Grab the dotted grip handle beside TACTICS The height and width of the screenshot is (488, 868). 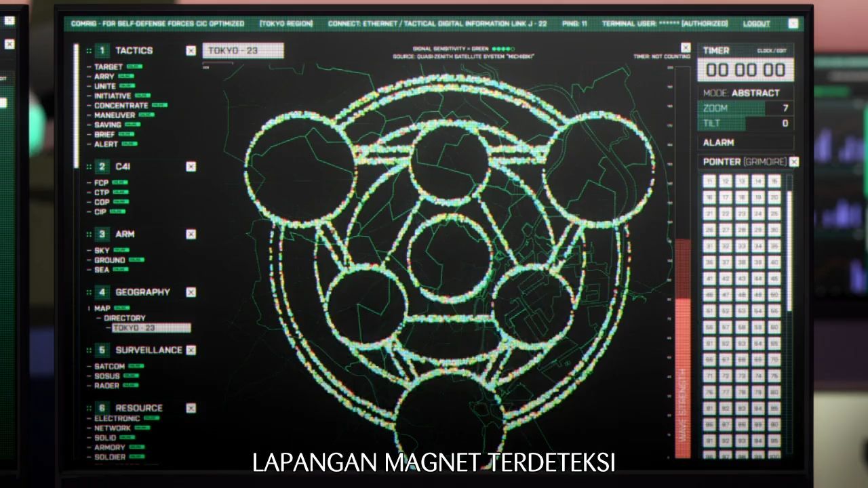point(89,51)
